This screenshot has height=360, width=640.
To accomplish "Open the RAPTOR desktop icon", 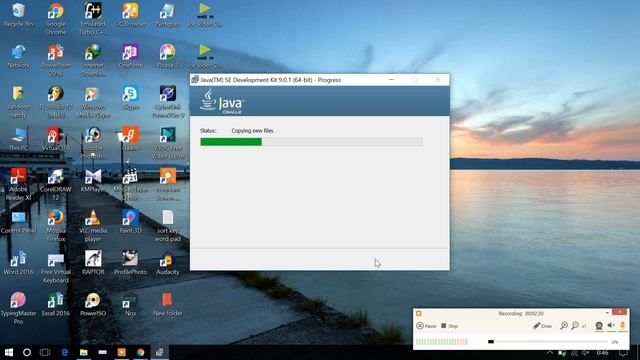I will [93, 263].
